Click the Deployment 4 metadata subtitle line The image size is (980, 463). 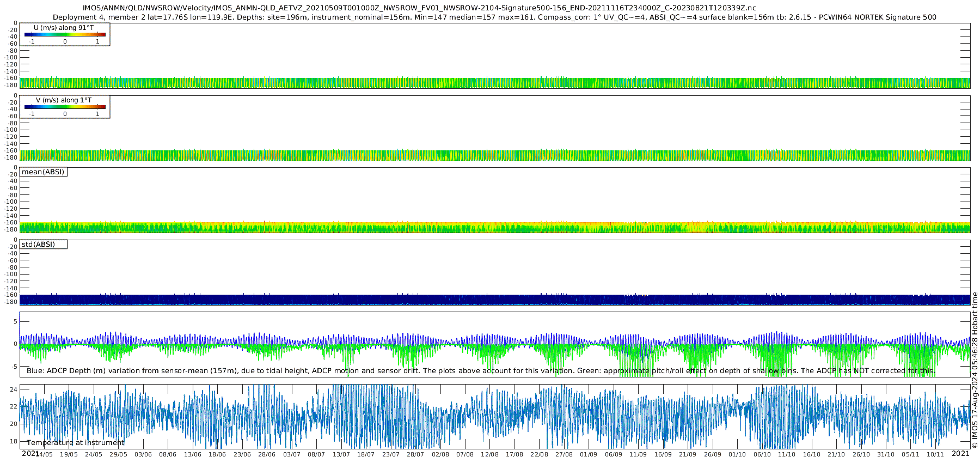pos(494,17)
